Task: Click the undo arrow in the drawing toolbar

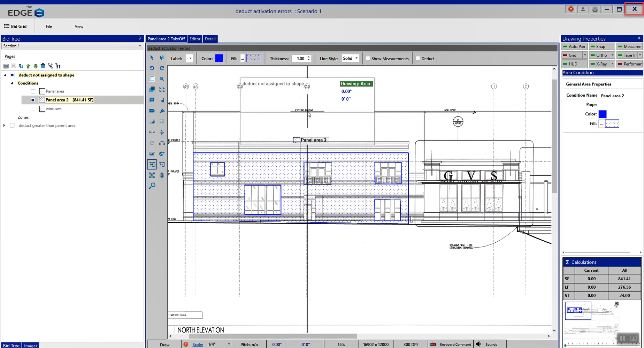Action: (152, 68)
